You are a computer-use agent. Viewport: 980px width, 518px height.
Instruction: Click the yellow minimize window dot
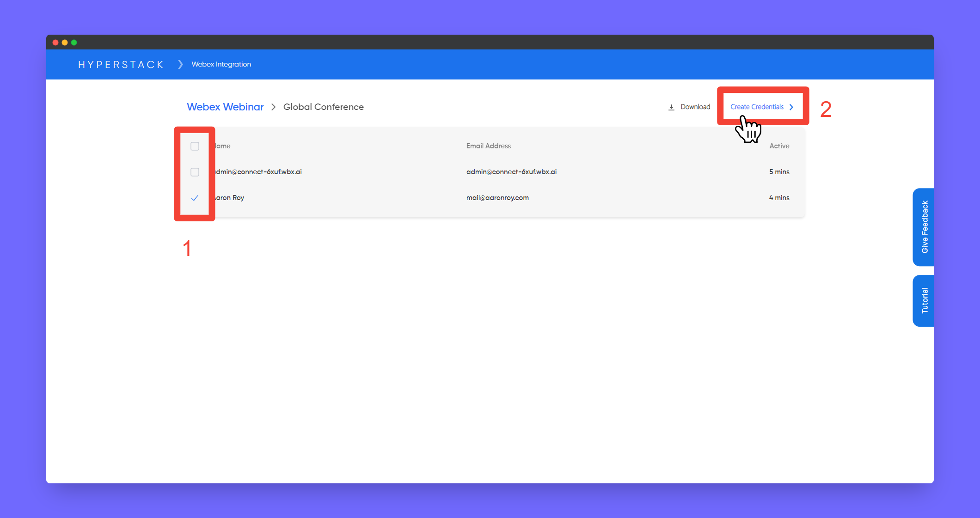coord(65,43)
